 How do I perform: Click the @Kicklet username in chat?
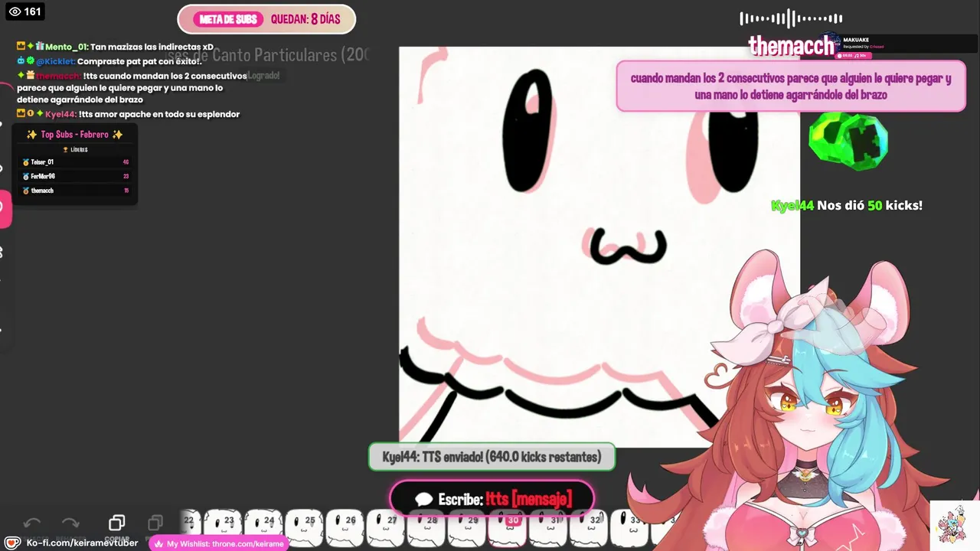click(55, 61)
